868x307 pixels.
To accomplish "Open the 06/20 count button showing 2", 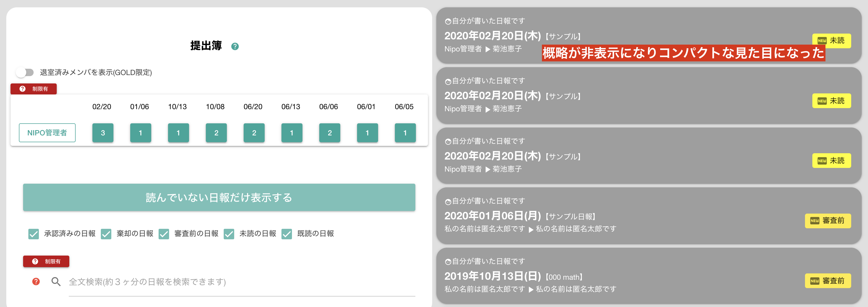I will [254, 133].
